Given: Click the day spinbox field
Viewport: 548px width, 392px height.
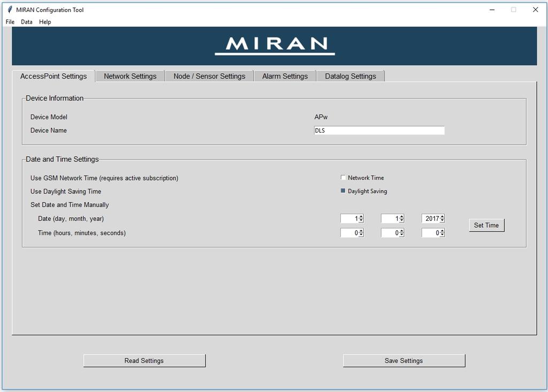Looking at the screenshot, I should pos(349,218).
